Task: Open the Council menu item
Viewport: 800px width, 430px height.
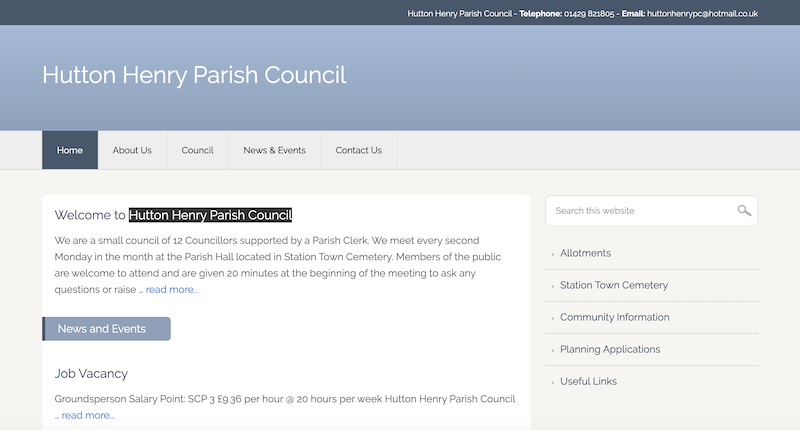Action: [197, 150]
